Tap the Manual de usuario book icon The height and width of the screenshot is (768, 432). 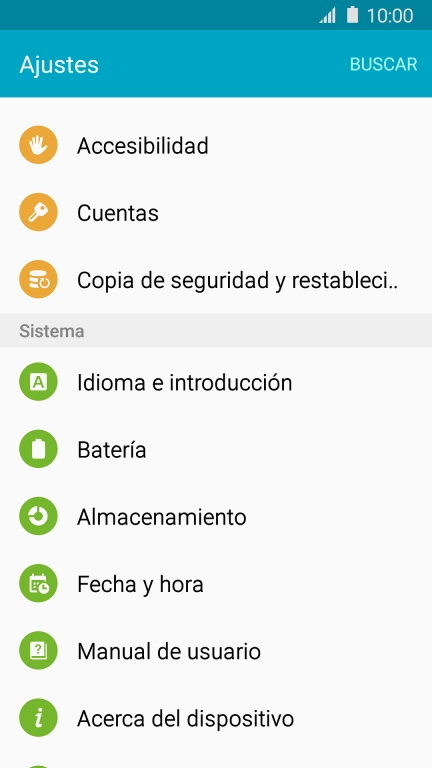click(x=38, y=651)
